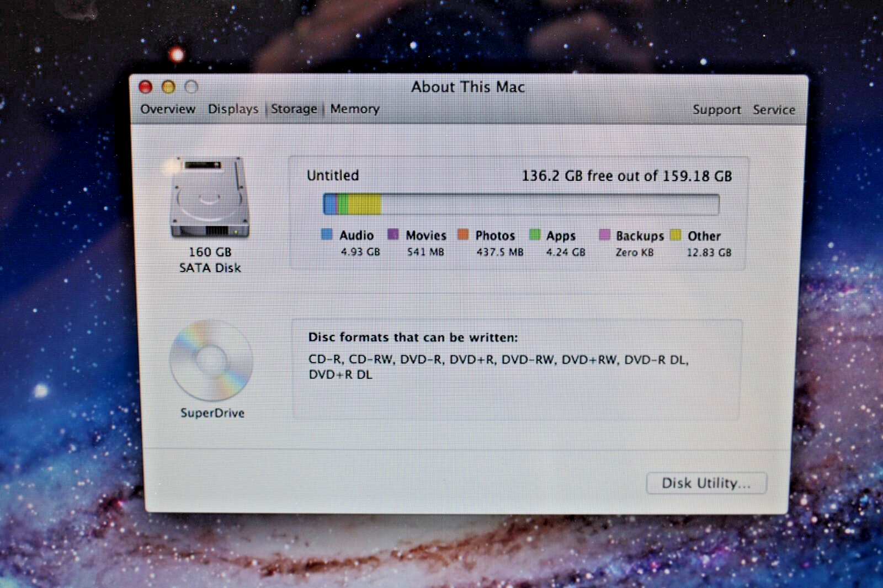883x588 pixels.
Task: Click the "Backups" legend label
Action: pos(640,236)
